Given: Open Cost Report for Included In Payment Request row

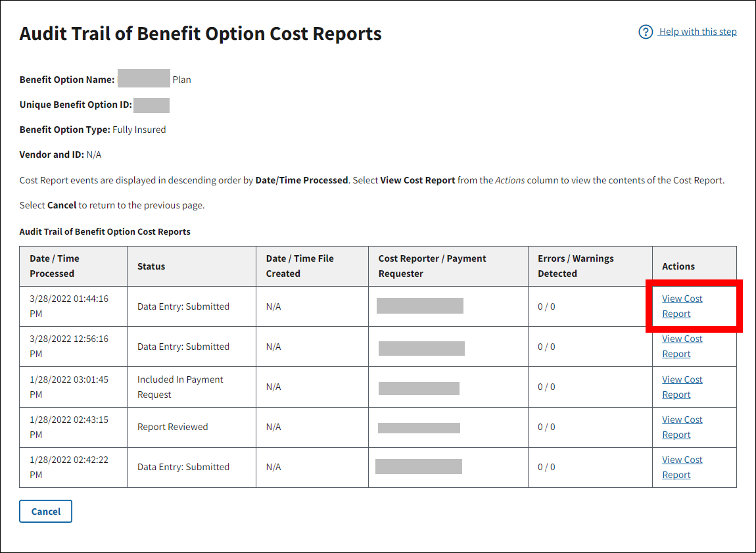Looking at the screenshot, I should [x=682, y=387].
